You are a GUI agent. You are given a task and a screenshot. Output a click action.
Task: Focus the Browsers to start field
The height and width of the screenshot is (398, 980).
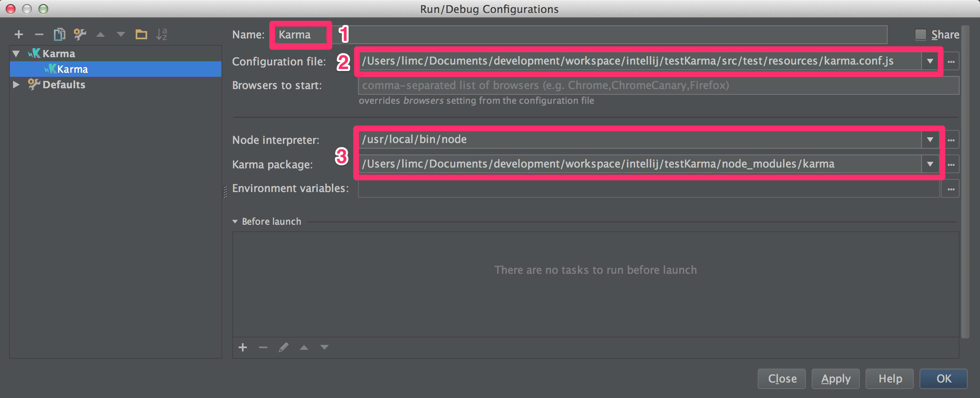(659, 85)
